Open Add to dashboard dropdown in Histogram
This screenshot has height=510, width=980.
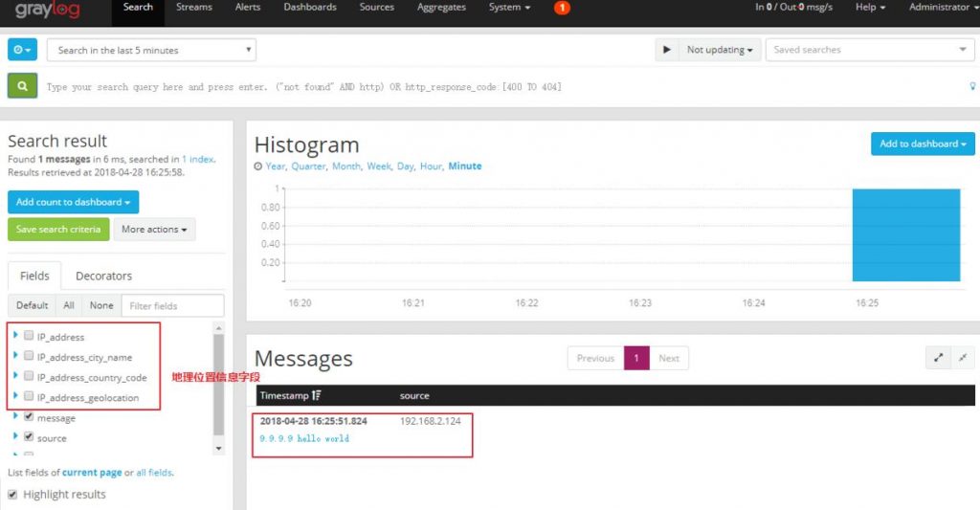(x=923, y=144)
